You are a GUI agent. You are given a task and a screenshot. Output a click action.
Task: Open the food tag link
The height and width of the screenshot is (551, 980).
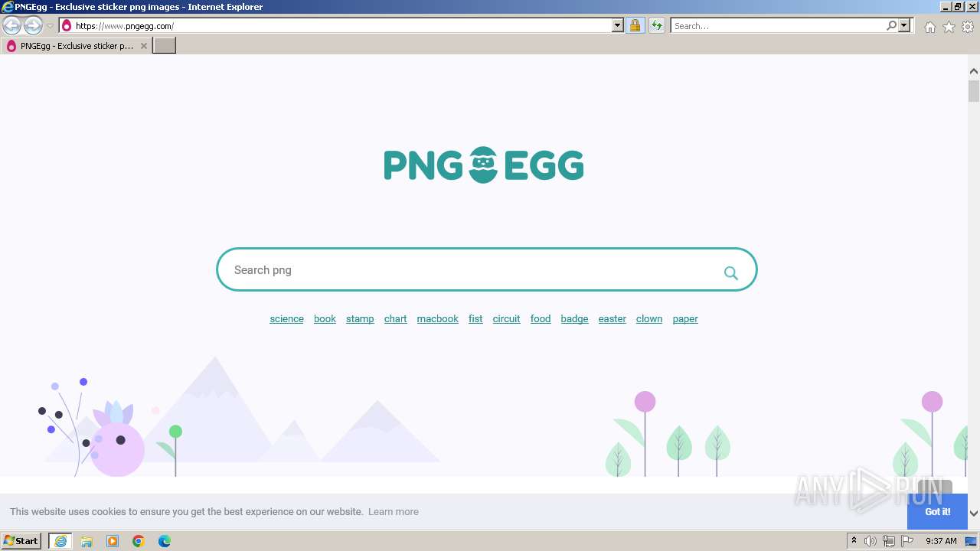(x=541, y=319)
